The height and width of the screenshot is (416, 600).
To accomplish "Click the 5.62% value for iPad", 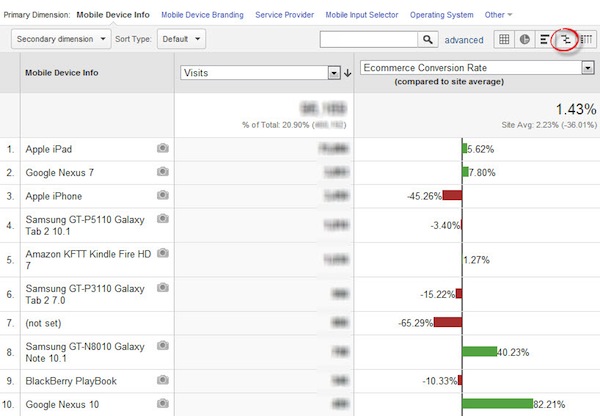I will coord(481,149).
